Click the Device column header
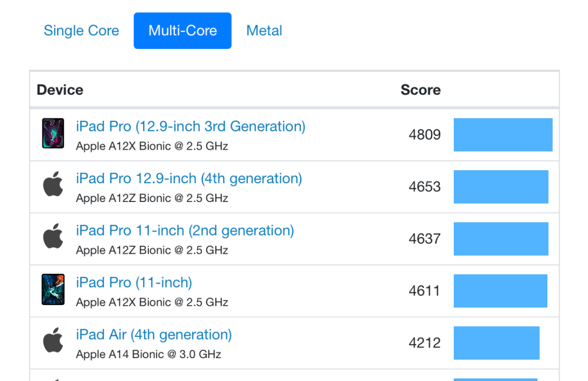 point(60,90)
